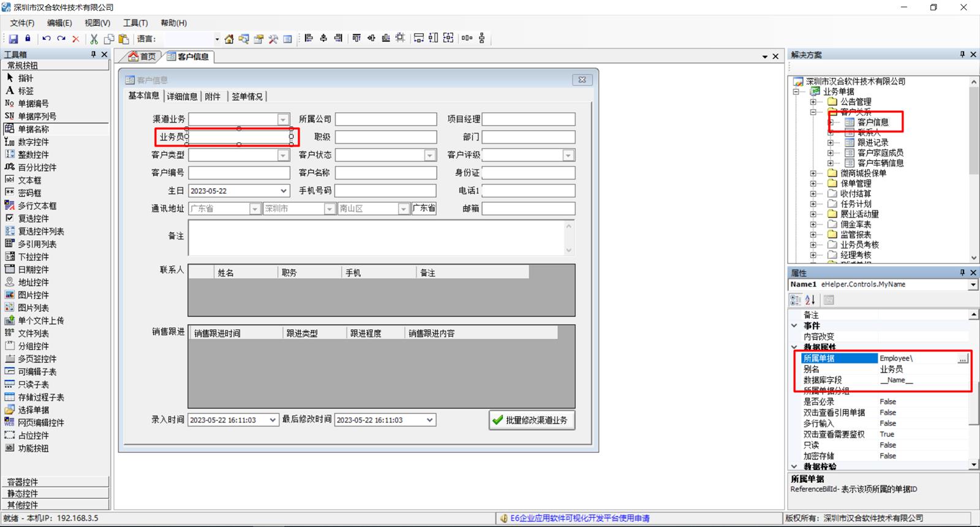Open the 客户状态 dropdown arrow
980x527 pixels.
tap(430, 155)
